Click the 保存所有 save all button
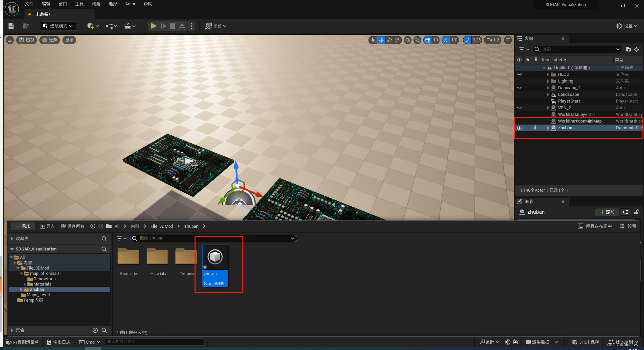Viewport: 644px width, 350px height. coord(73,226)
